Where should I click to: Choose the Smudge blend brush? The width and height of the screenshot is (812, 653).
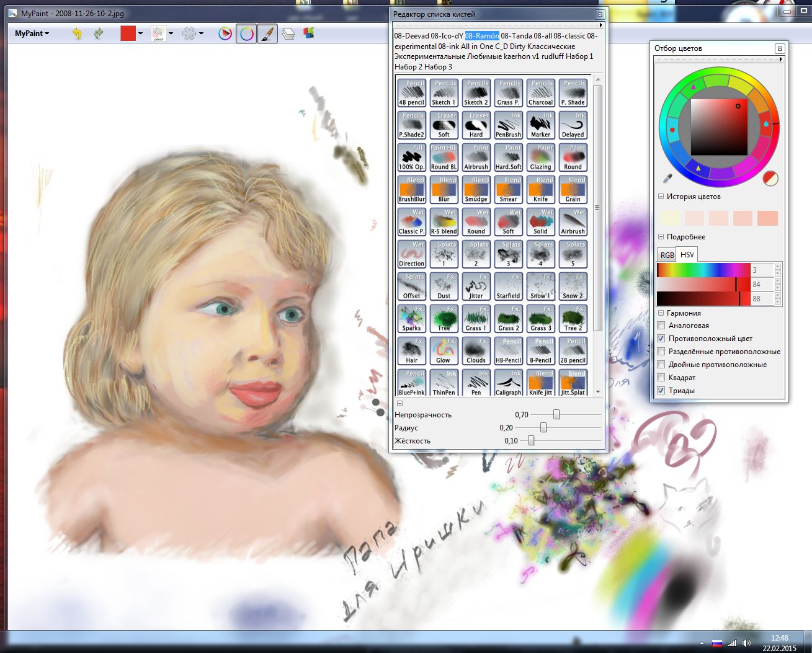(476, 189)
